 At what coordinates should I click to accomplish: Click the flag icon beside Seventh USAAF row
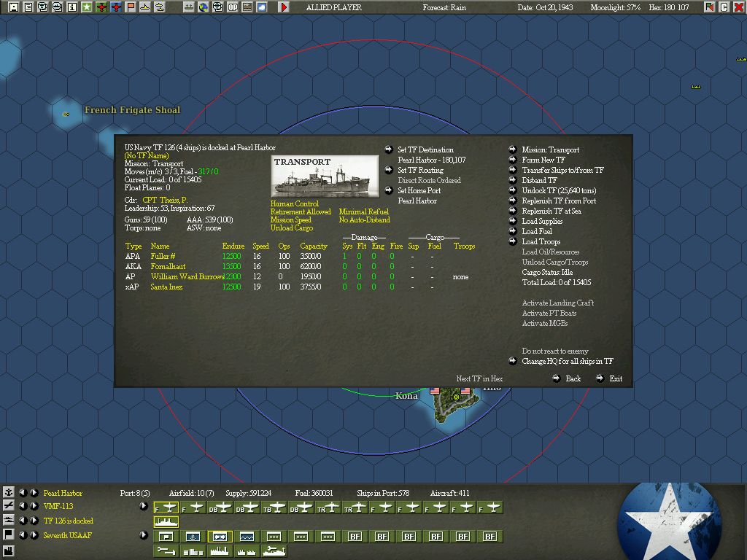point(9,534)
